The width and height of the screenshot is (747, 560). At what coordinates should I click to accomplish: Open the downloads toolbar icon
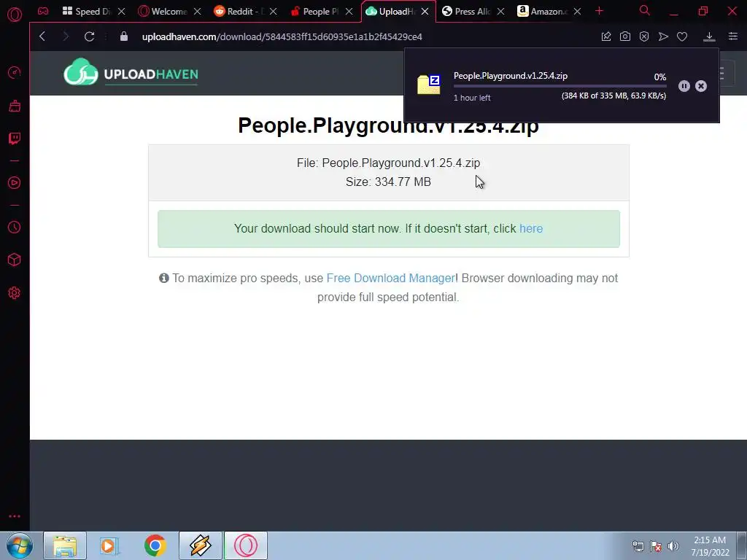709,36
